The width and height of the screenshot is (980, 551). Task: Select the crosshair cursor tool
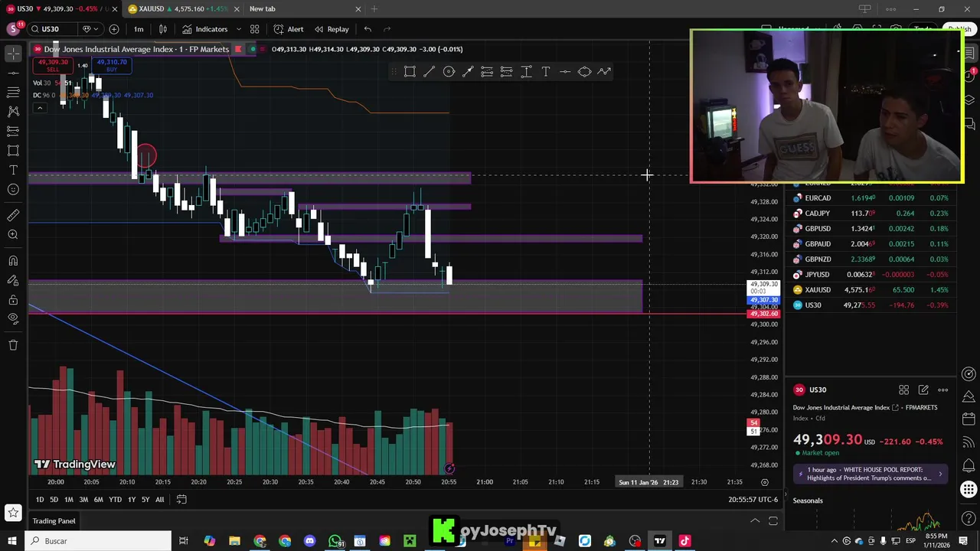(13, 52)
